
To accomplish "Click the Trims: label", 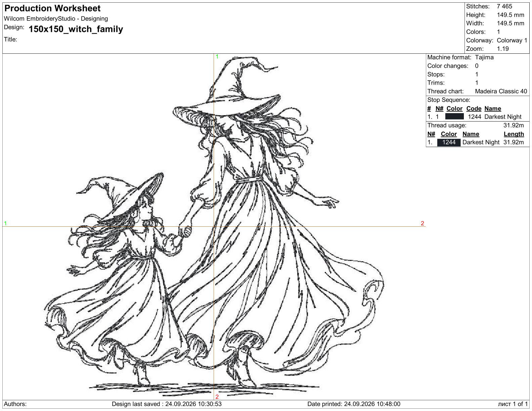I will point(436,83).
